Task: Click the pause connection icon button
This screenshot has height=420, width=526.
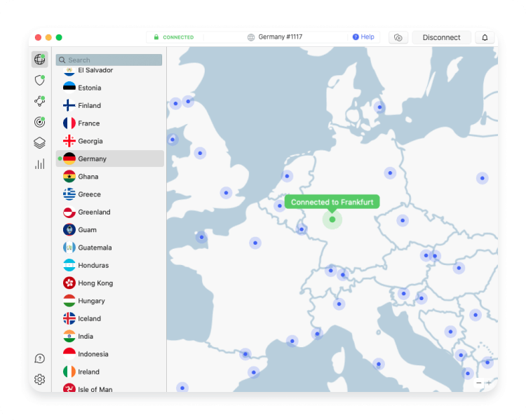Action: click(x=398, y=37)
